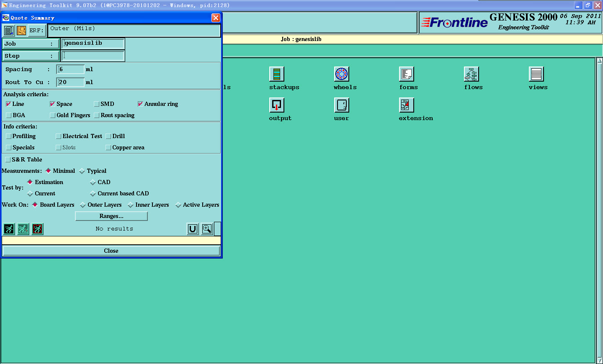Click the empty Step input field

[x=93, y=56]
